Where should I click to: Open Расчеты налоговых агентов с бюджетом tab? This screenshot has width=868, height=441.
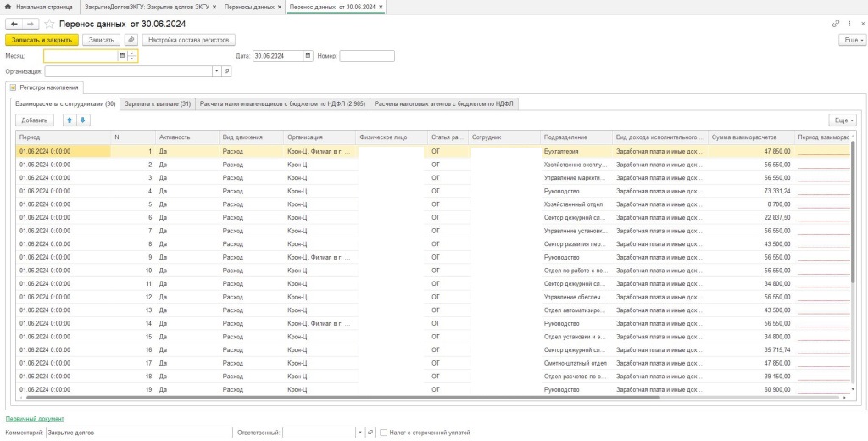tap(444, 103)
